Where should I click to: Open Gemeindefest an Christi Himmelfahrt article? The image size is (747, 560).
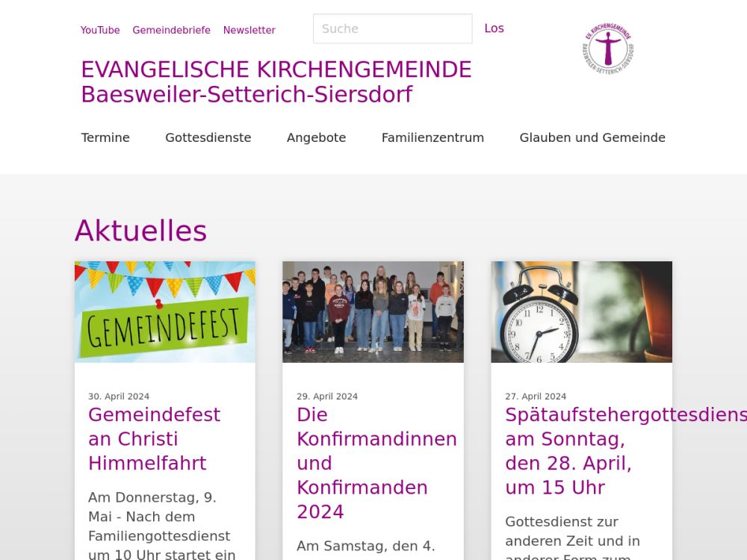tap(155, 439)
